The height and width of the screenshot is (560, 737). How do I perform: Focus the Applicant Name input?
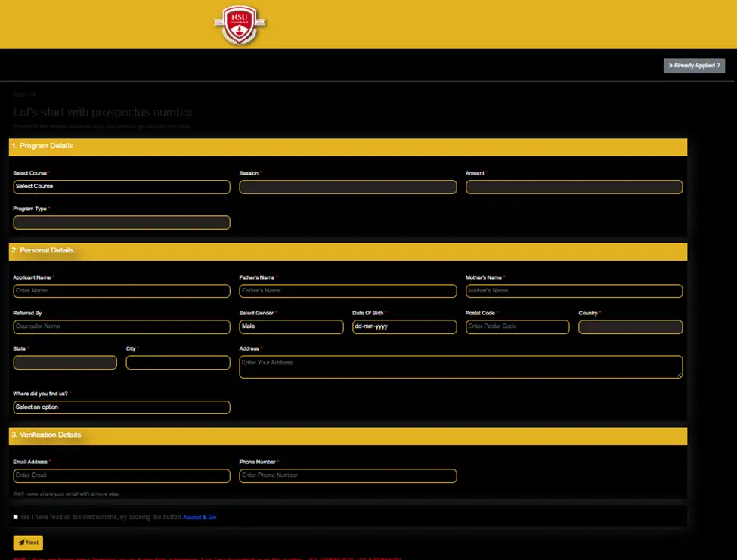(122, 291)
